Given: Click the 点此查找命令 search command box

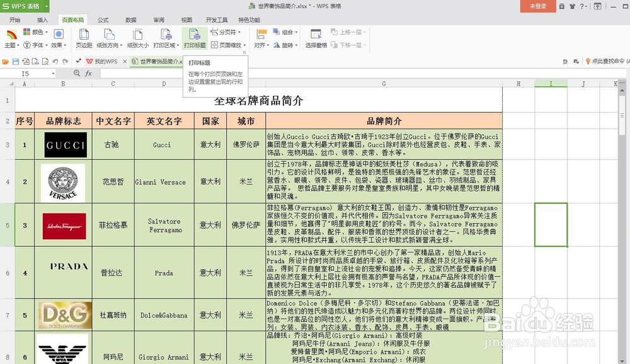Looking at the screenshot, I should click(607, 61).
